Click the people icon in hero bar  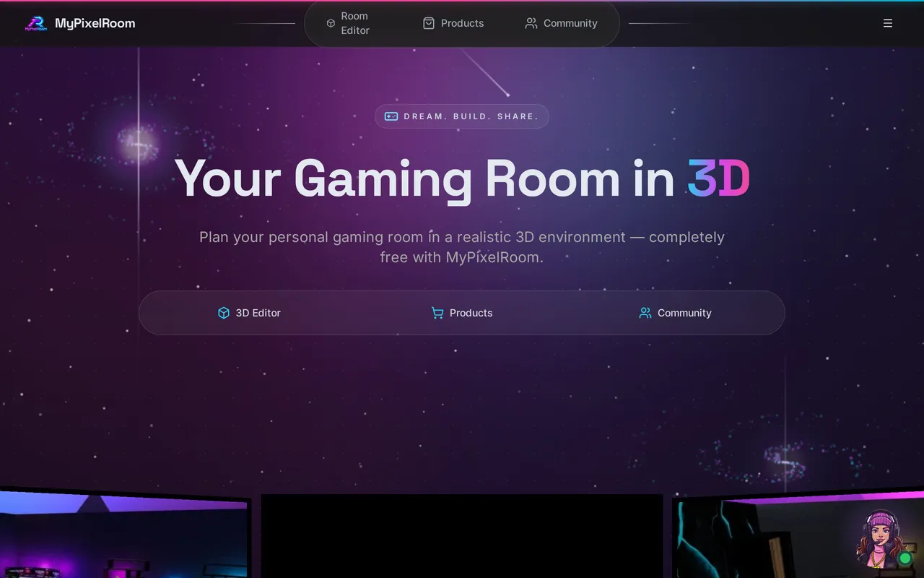click(645, 313)
